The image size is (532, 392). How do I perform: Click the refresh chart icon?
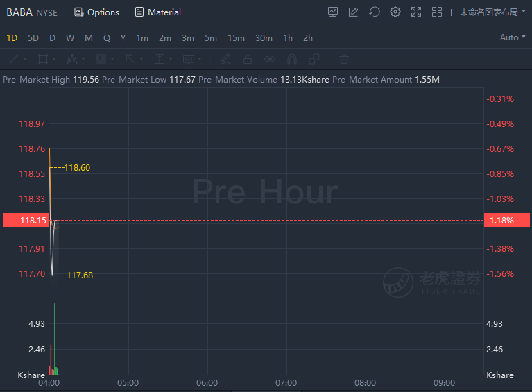375,12
